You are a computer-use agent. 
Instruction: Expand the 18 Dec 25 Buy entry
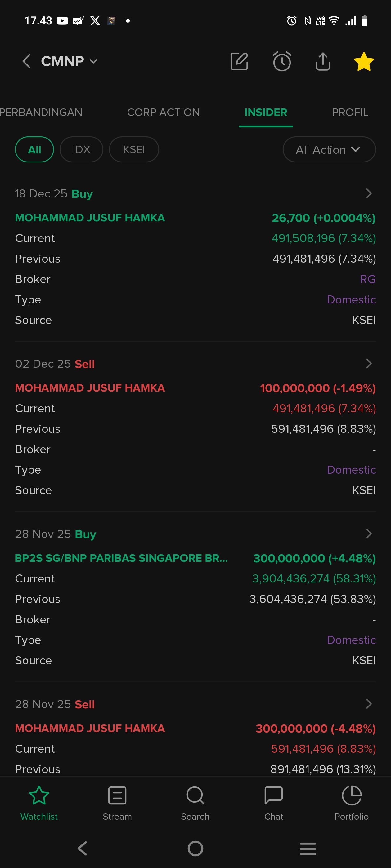pos(369,193)
